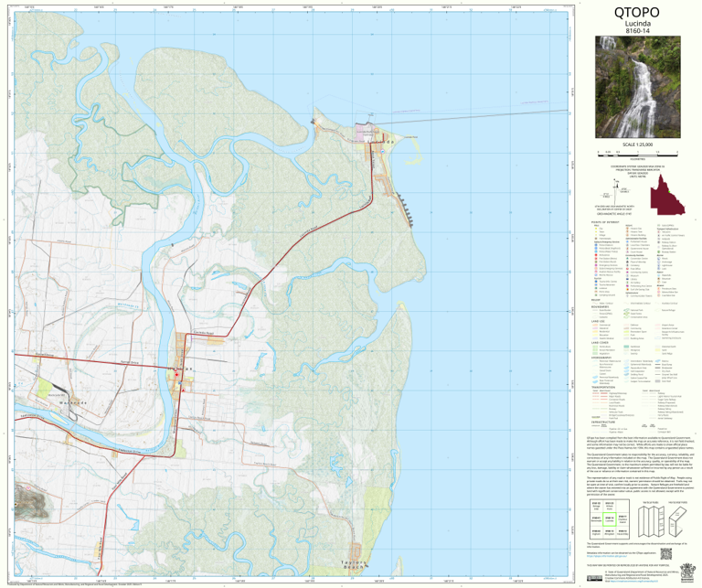
Task: Click the kilometres scale bar
Action: [637, 155]
